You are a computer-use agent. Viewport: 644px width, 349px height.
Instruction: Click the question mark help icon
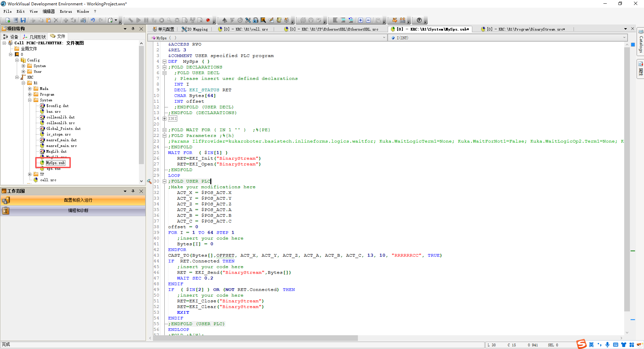(x=419, y=20)
